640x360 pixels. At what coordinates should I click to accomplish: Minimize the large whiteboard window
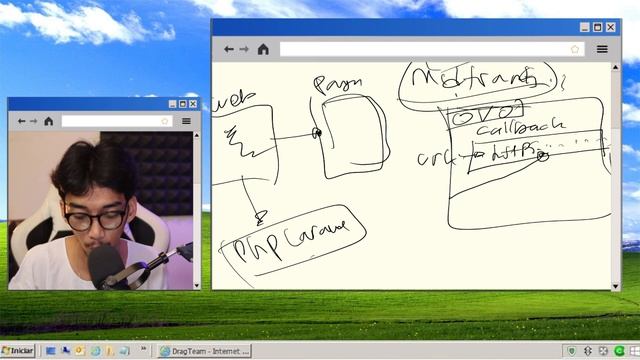585,27
